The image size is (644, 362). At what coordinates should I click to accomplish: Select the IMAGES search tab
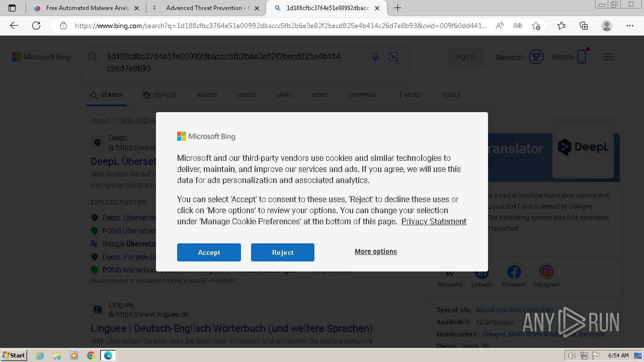tap(207, 95)
